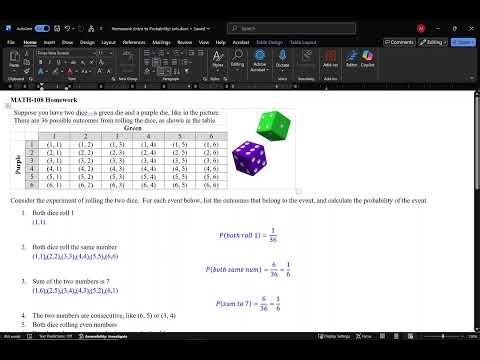Apply the text highlight color
Screen dimensions: 480x360
click(x=55, y=71)
